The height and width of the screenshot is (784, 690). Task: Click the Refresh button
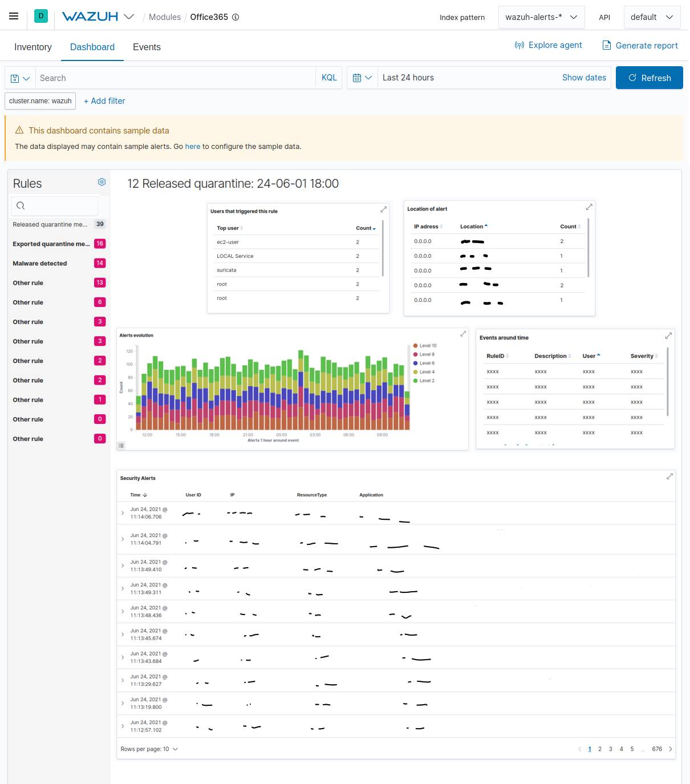tap(650, 78)
